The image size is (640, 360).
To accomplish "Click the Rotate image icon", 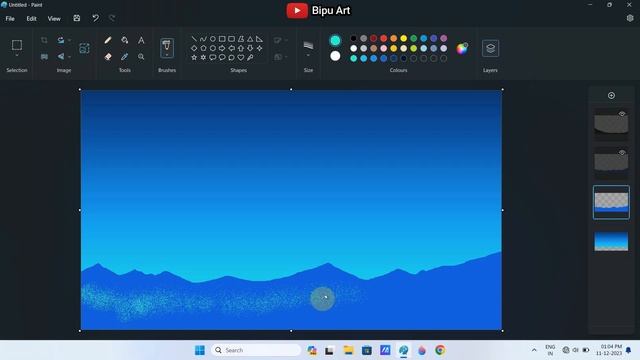I will coord(61,40).
